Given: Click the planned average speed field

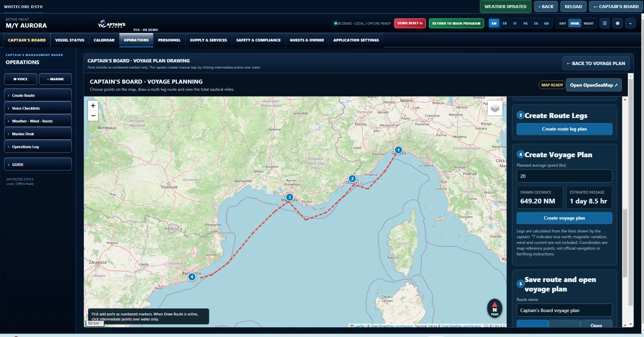Looking at the screenshot, I should [564, 176].
